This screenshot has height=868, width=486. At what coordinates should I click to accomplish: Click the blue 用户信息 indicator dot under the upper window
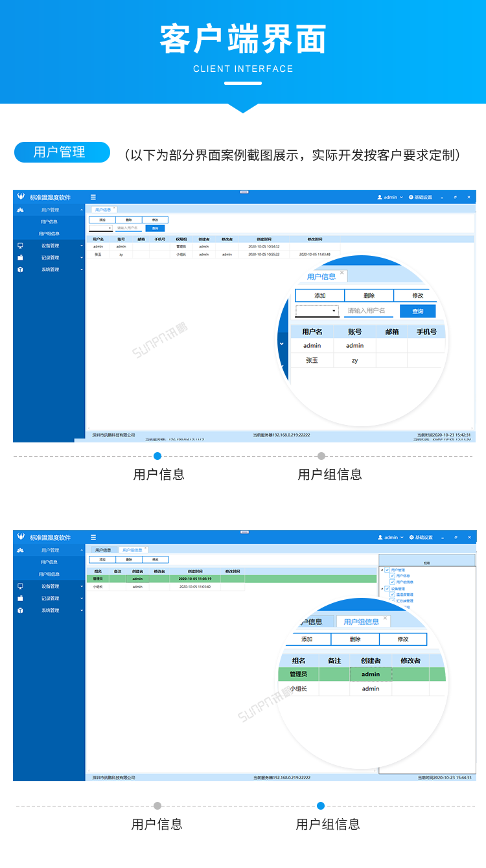click(x=157, y=456)
